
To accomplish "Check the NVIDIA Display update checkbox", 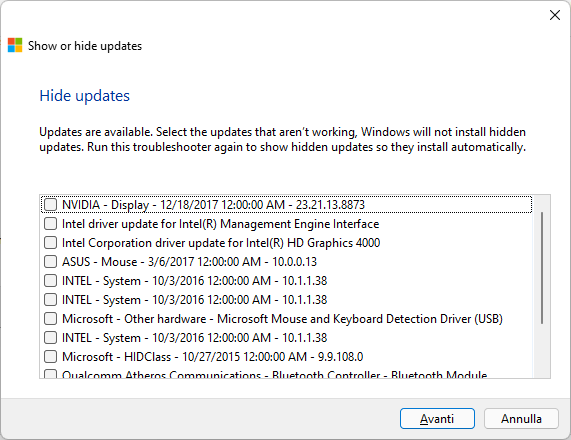I will 51,205.
